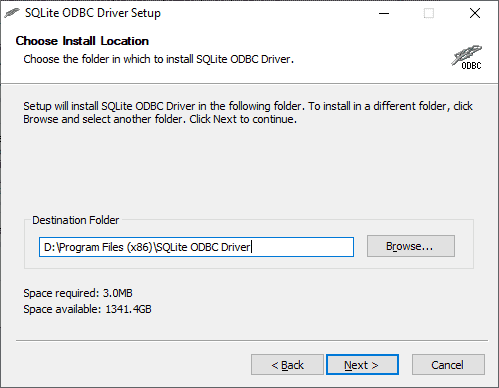The image size is (499, 388).
Task: Click inside the Destination Folder path field
Action: pos(196,247)
